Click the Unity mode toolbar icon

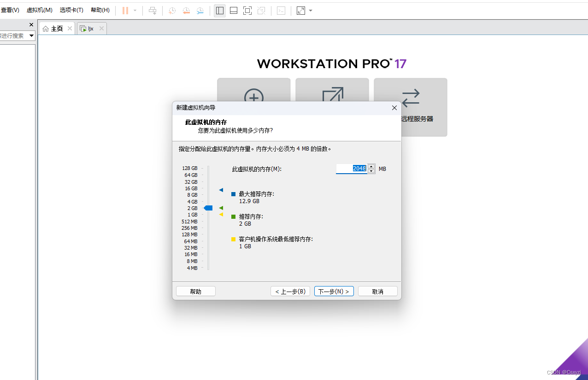pyautogui.click(x=261, y=10)
